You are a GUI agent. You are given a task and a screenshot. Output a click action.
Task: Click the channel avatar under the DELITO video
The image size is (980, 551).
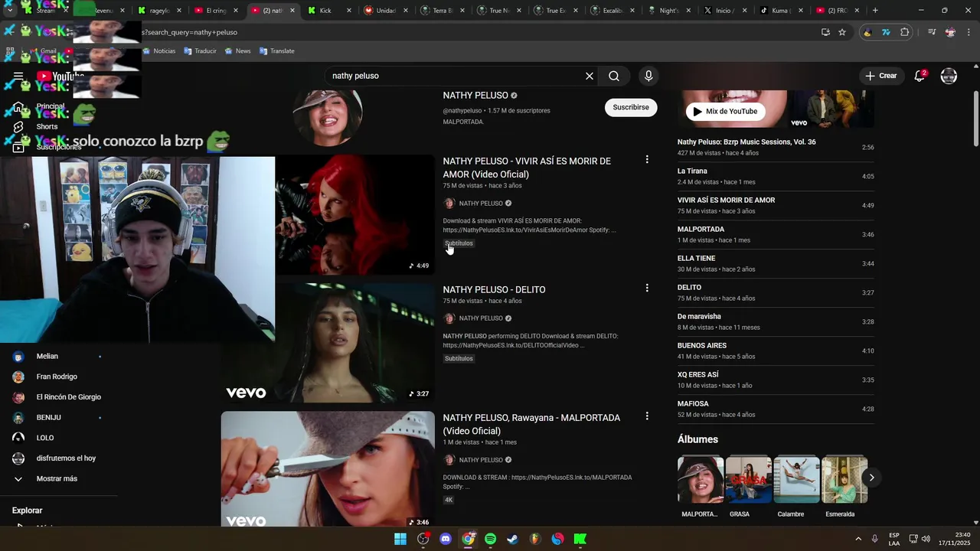point(449,318)
